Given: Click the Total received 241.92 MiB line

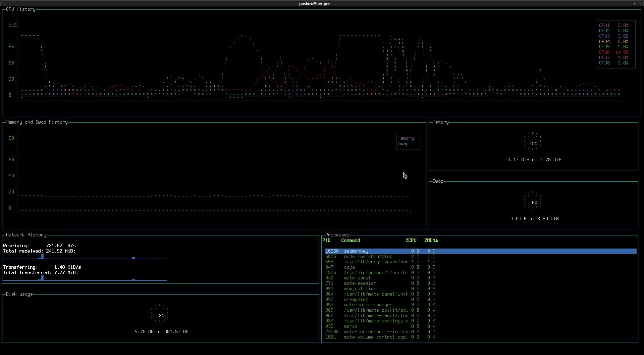Looking at the screenshot, I should tap(39, 251).
